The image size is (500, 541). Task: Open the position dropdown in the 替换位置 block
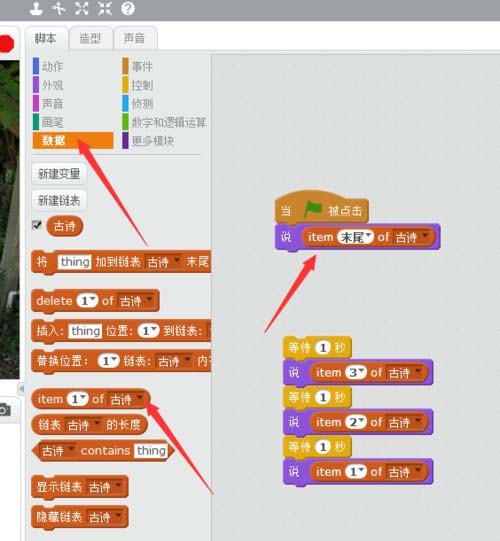point(108,361)
